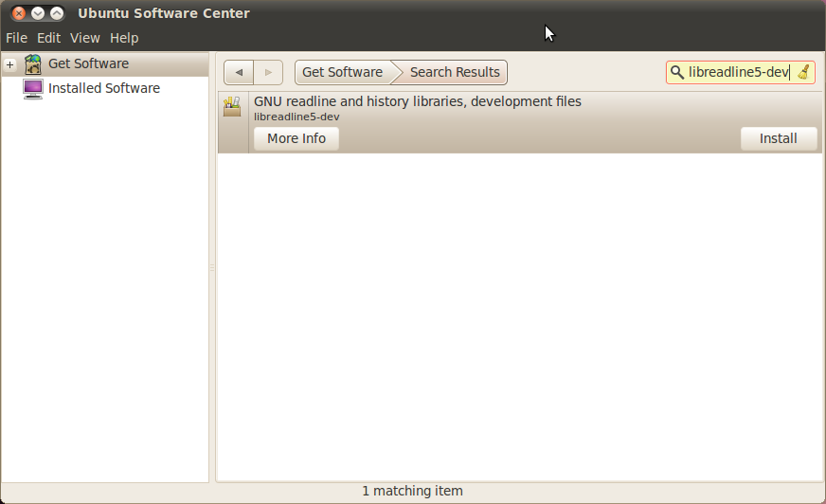Open the File menu

point(16,38)
